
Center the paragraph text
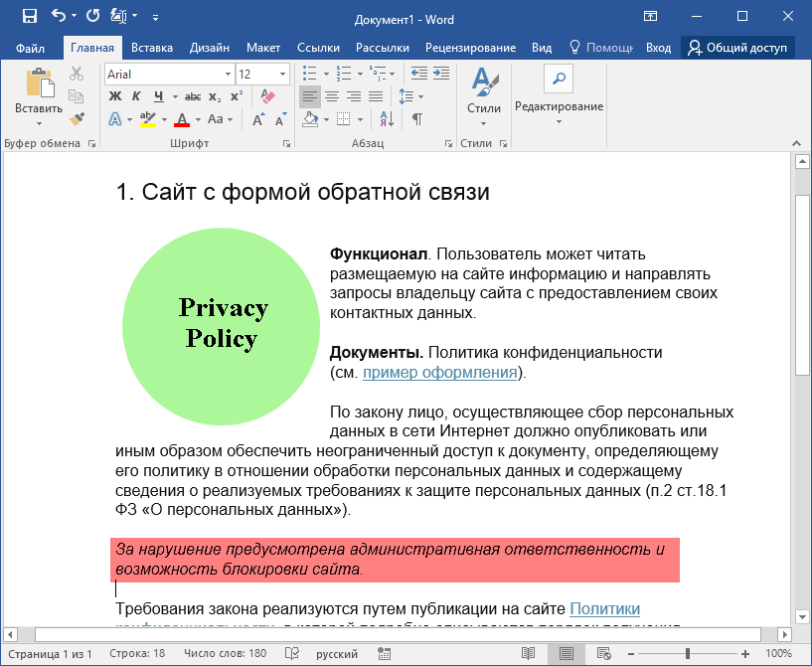tap(332, 96)
